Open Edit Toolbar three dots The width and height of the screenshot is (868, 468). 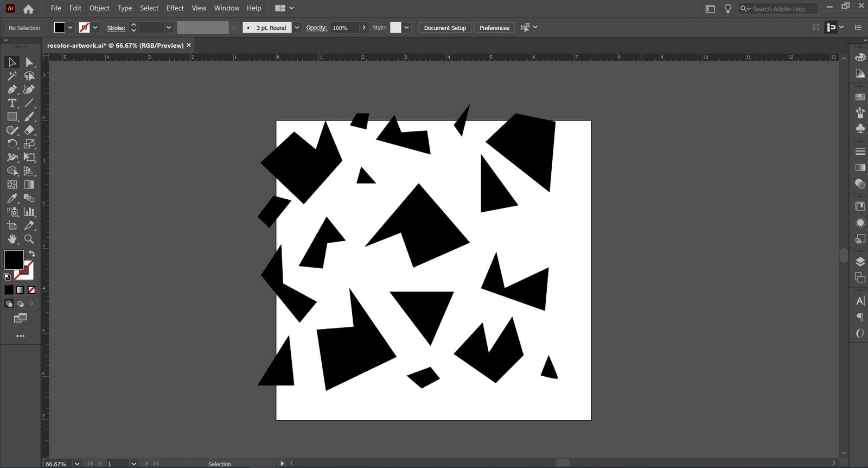pyautogui.click(x=20, y=336)
